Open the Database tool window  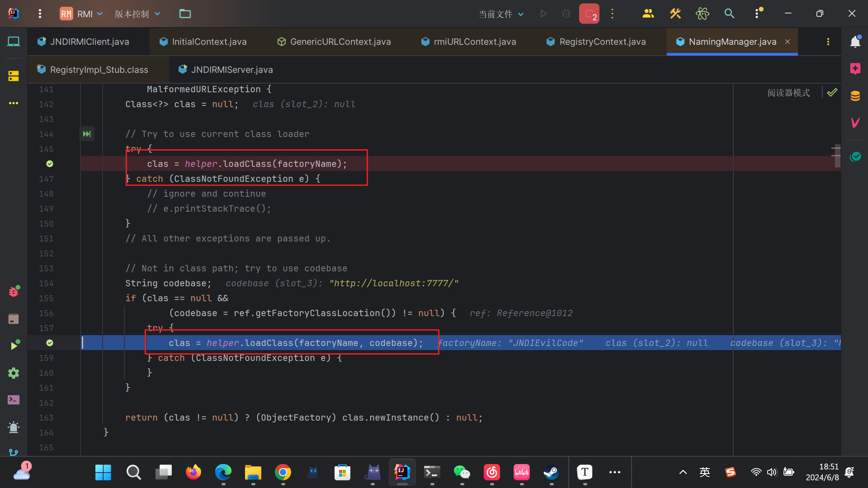click(x=855, y=96)
